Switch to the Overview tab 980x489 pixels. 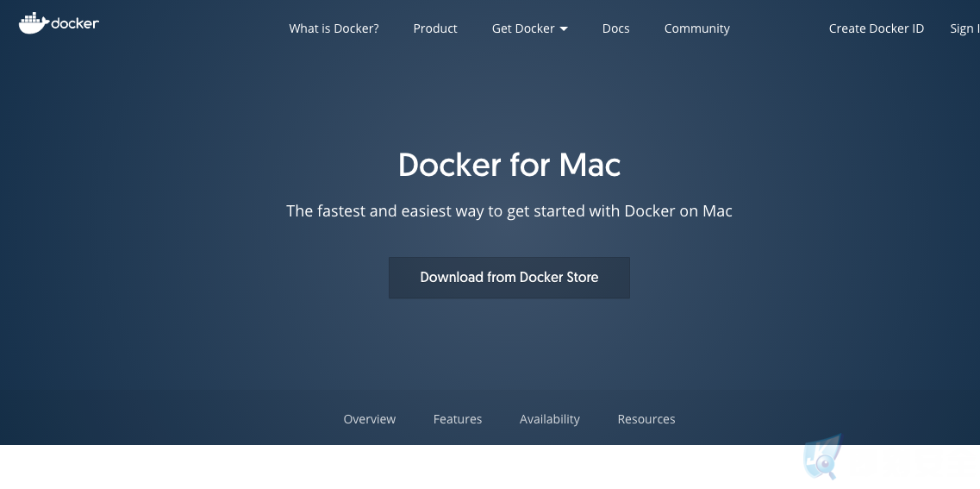point(370,419)
